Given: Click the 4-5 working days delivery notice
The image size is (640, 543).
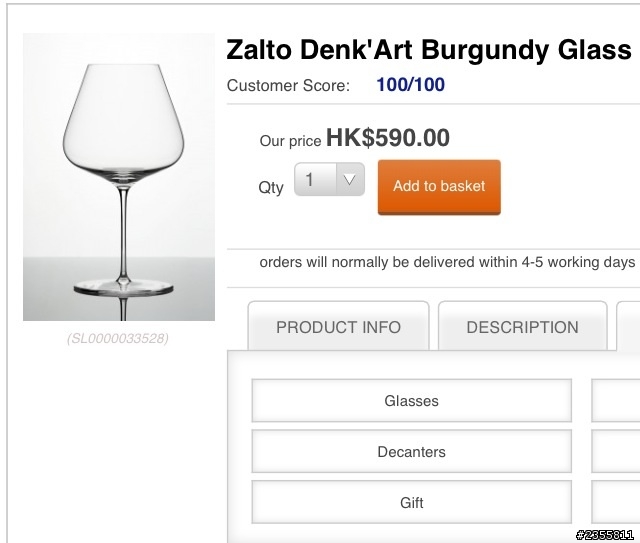Looking at the screenshot, I should 447,262.
